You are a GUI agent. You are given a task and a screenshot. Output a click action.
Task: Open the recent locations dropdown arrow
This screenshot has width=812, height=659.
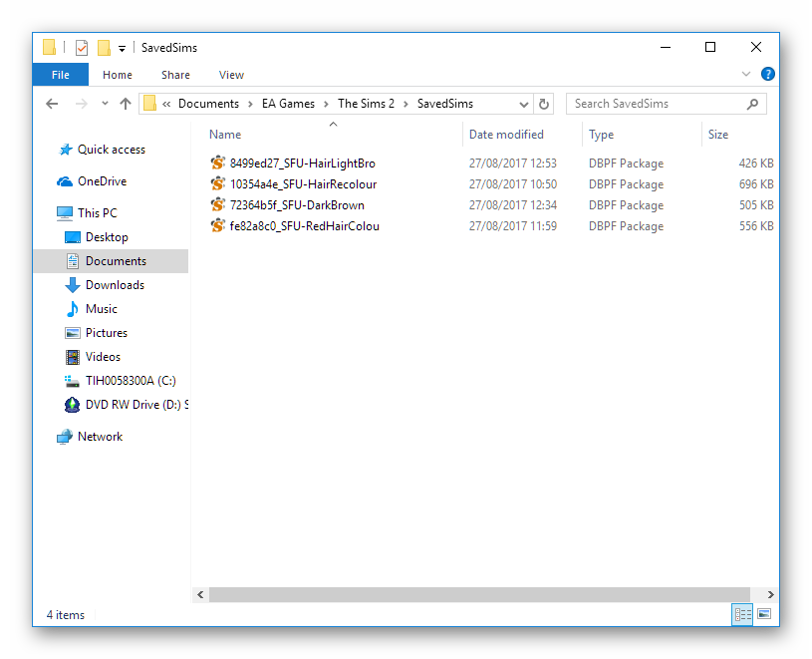[106, 103]
